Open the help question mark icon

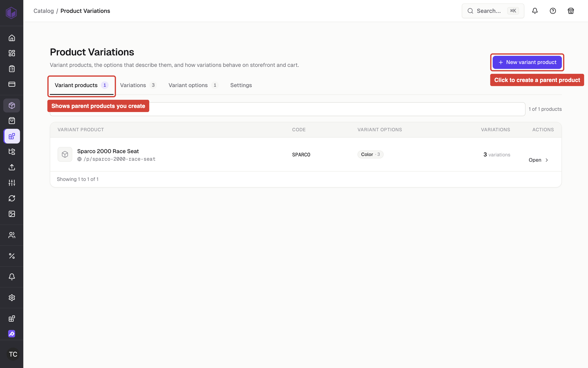[553, 11]
